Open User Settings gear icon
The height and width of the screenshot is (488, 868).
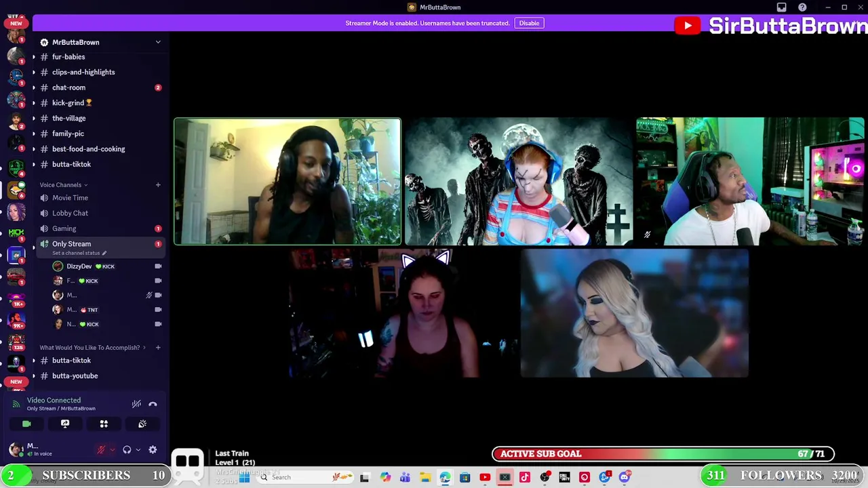point(153,449)
